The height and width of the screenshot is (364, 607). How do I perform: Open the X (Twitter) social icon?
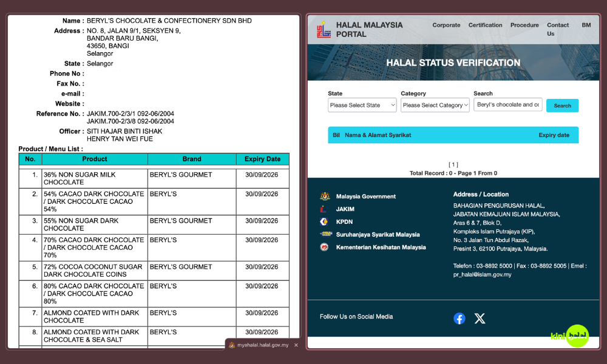[480, 318]
